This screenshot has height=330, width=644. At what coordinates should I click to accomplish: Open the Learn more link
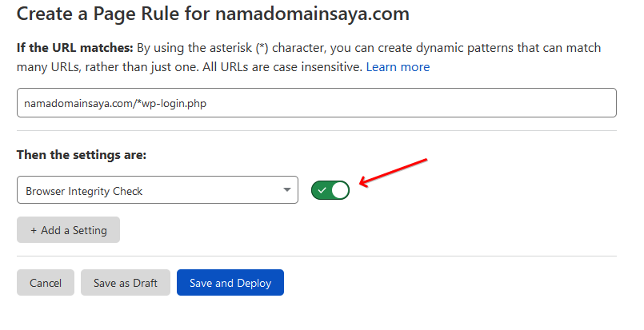(x=398, y=67)
